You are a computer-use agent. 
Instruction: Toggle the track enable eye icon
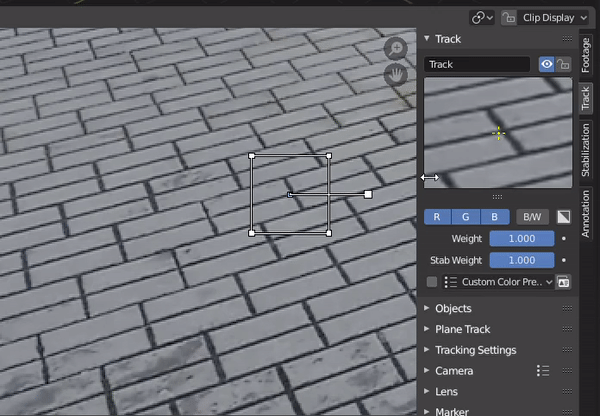pos(546,64)
